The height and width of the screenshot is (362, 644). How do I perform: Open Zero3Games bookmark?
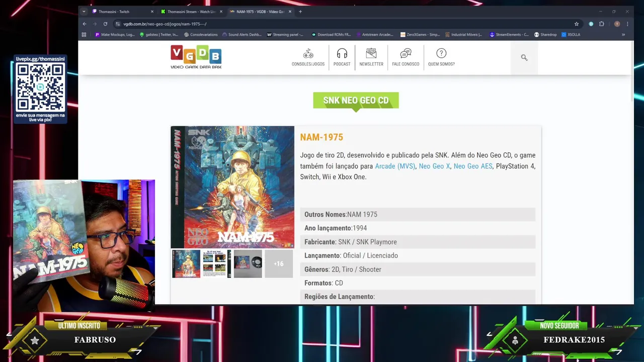420,35
